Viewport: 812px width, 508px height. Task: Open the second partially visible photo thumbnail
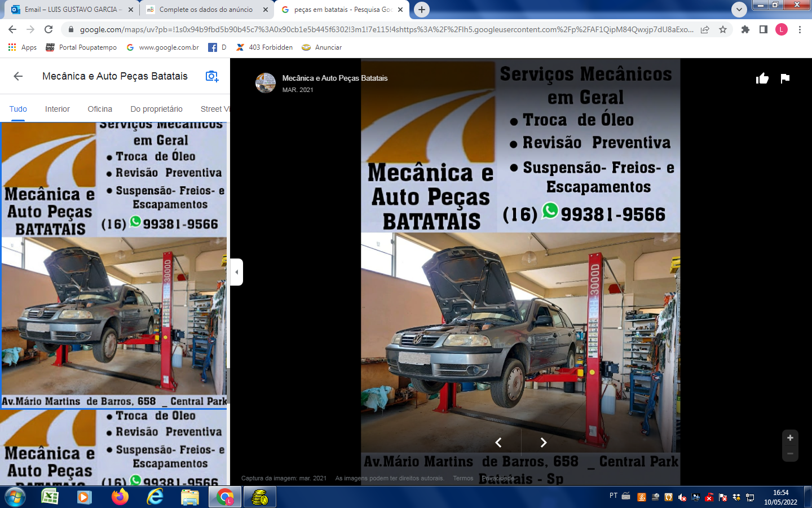113,448
